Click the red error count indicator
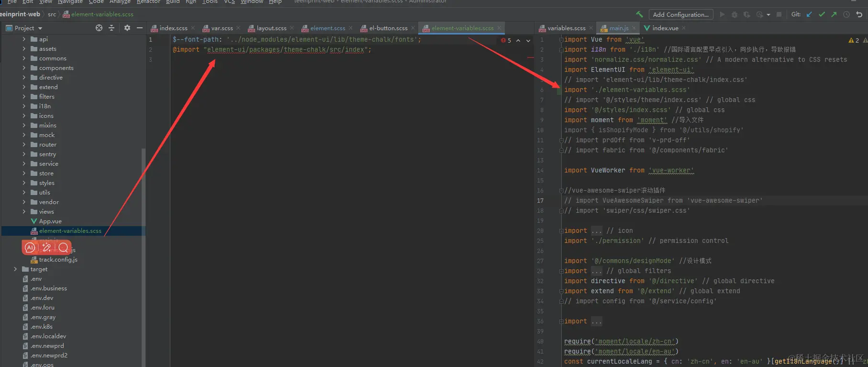868x367 pixels. click(x=506, y=41)
